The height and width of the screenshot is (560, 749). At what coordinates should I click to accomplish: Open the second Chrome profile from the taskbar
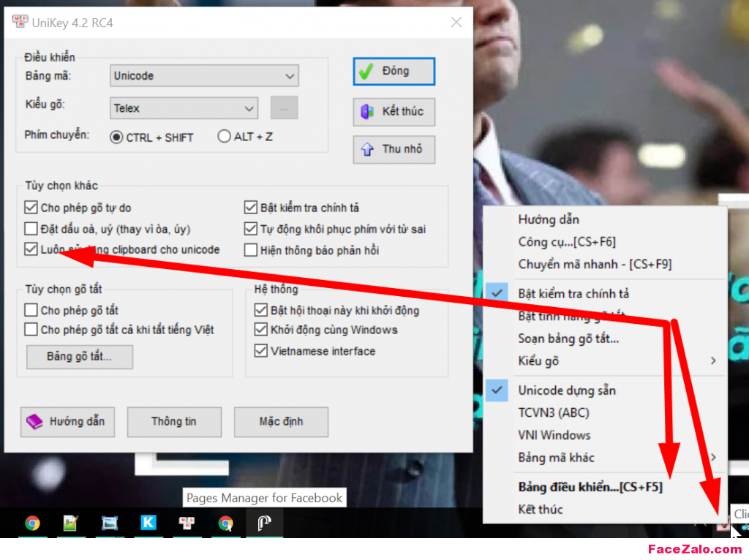point(226,523)
